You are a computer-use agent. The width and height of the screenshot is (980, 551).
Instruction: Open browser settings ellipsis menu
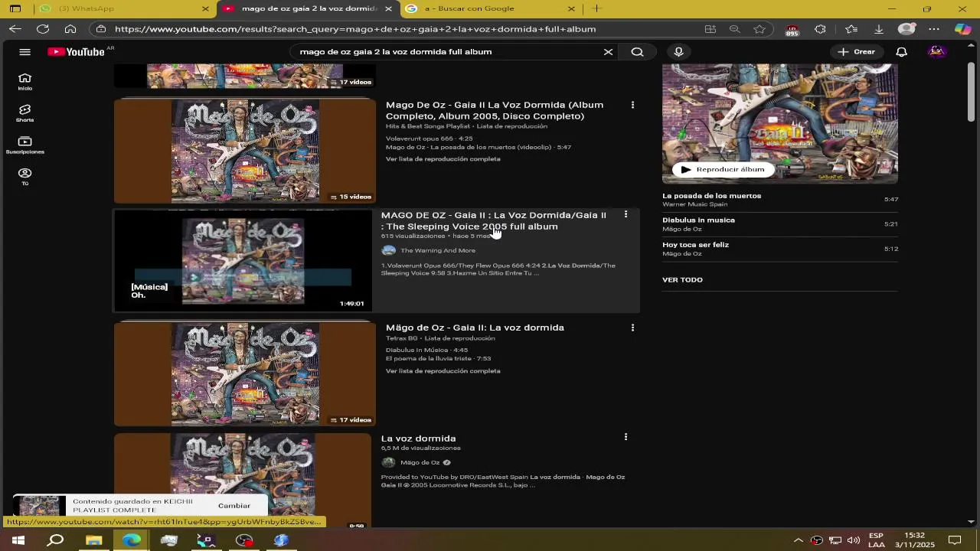(x=934, y=29)
